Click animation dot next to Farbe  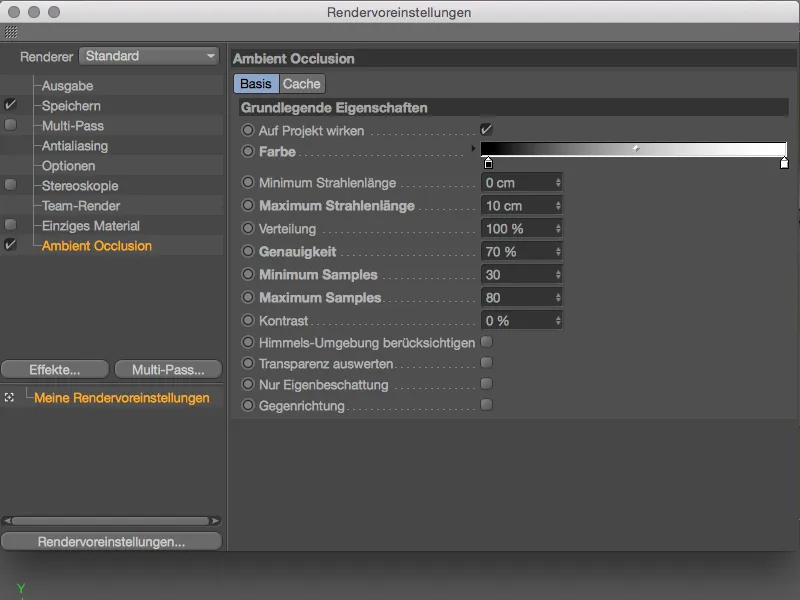pos(247,151)
